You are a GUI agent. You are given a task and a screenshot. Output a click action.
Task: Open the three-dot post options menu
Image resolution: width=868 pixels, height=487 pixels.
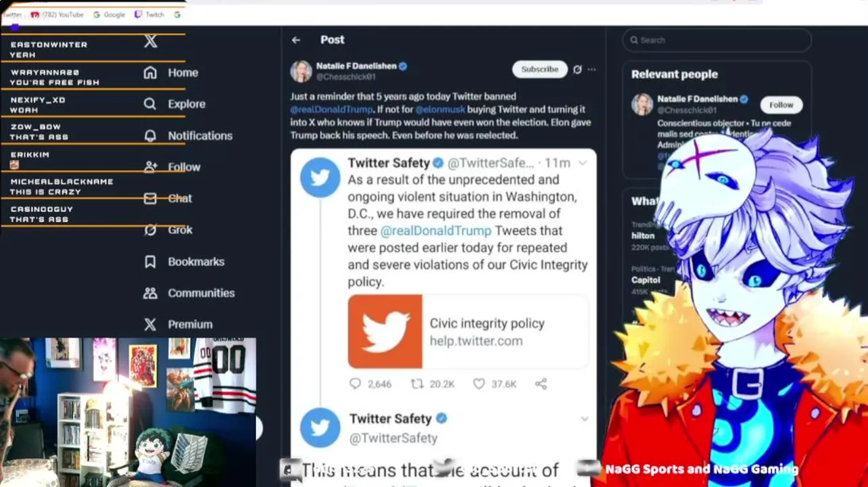(592, 69)
